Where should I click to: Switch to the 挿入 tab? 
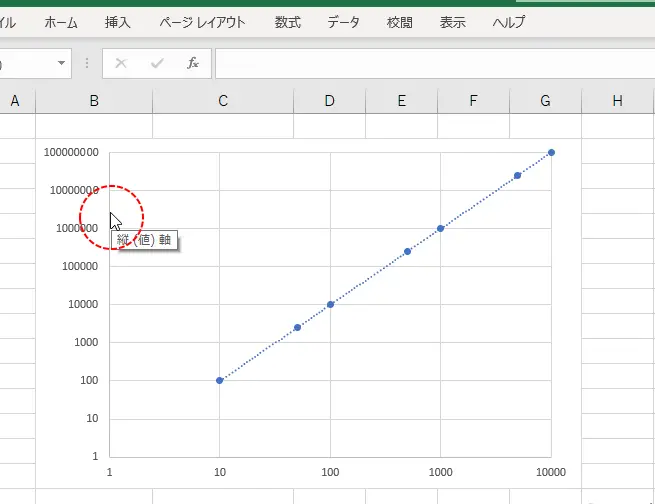(117, 21)
